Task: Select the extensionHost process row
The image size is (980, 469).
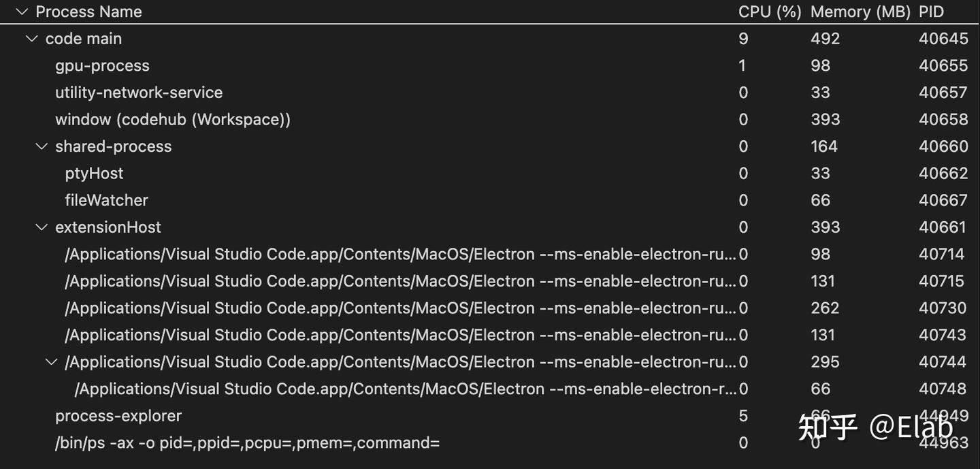Action: (x=108, y=227)
